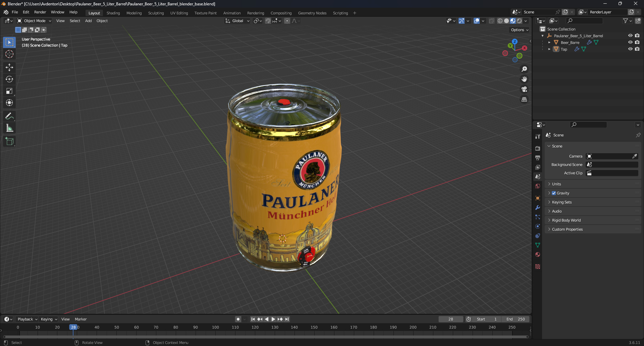
Task: Open Global transform orientation dropdown
Action: point(237,21)
